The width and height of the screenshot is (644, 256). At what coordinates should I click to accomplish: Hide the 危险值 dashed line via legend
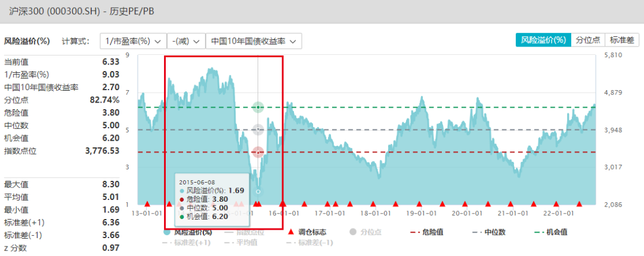426,232
